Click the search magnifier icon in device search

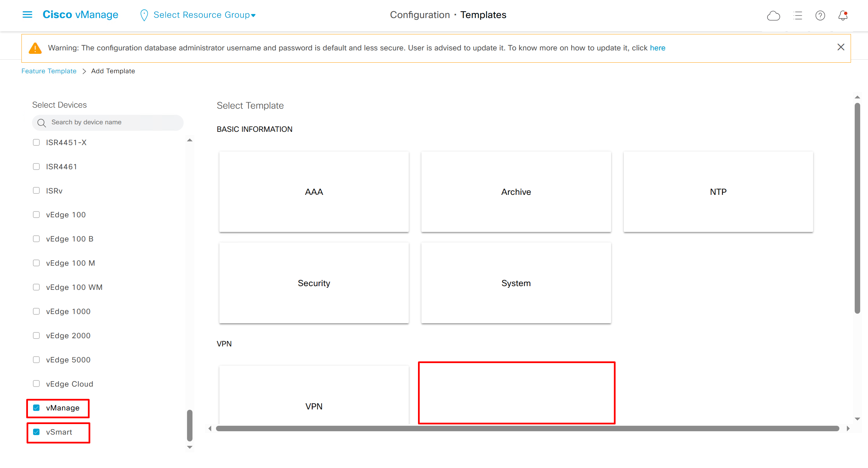[42, 123]
